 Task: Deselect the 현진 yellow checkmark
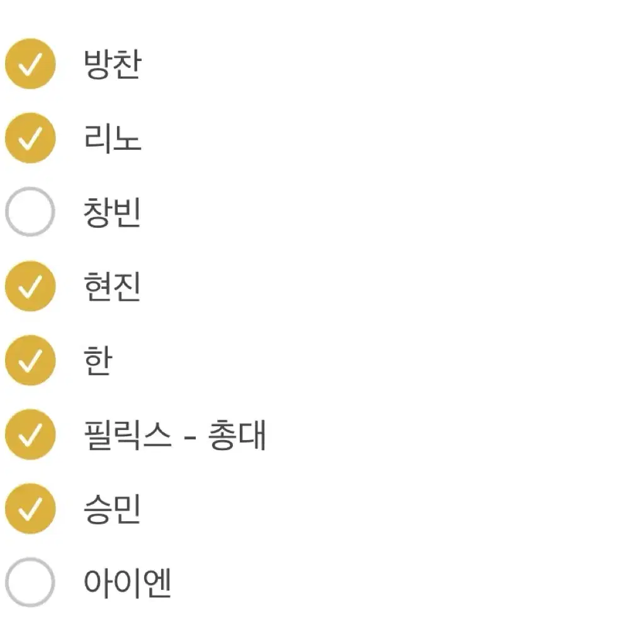[30, 286]
